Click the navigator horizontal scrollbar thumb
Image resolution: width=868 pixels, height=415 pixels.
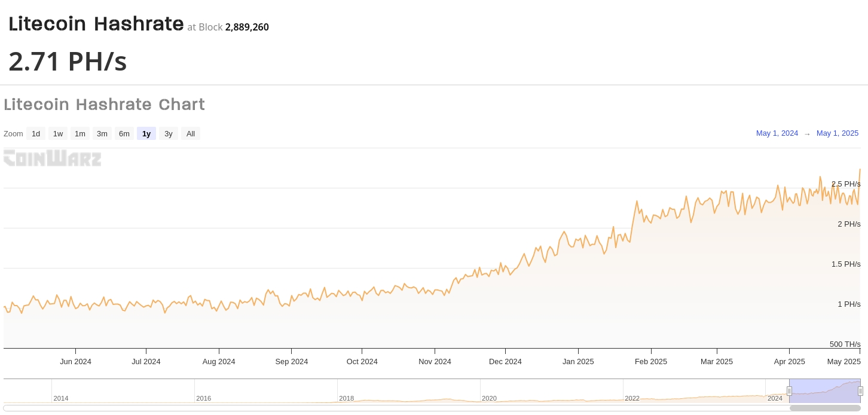[825, 408]
